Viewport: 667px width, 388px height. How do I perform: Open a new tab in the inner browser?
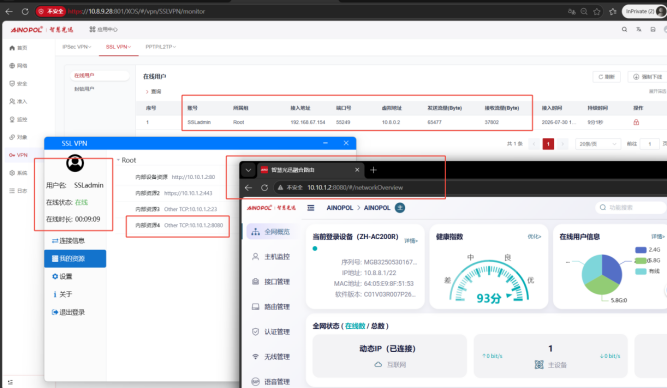pos(373,170)
